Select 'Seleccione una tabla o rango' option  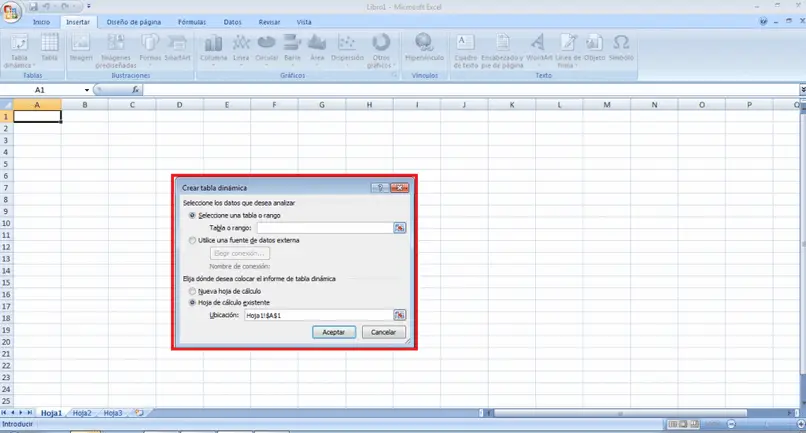192,215
